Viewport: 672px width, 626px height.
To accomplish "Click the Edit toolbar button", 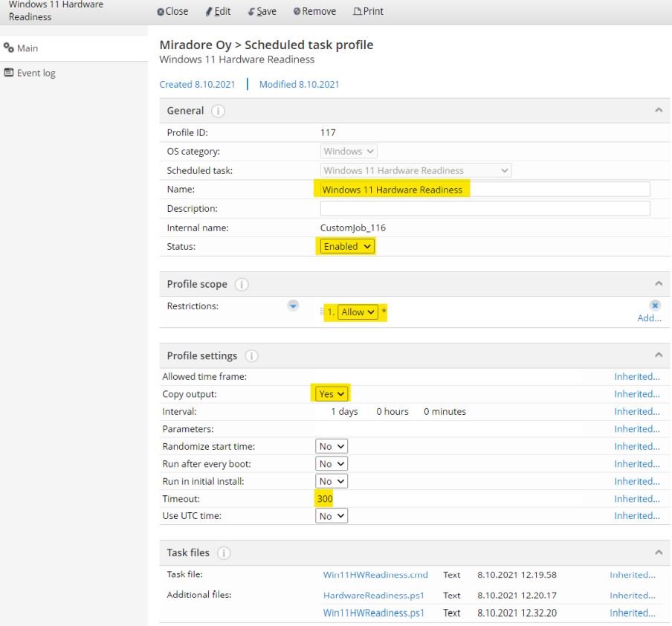I will pos(218,12).
